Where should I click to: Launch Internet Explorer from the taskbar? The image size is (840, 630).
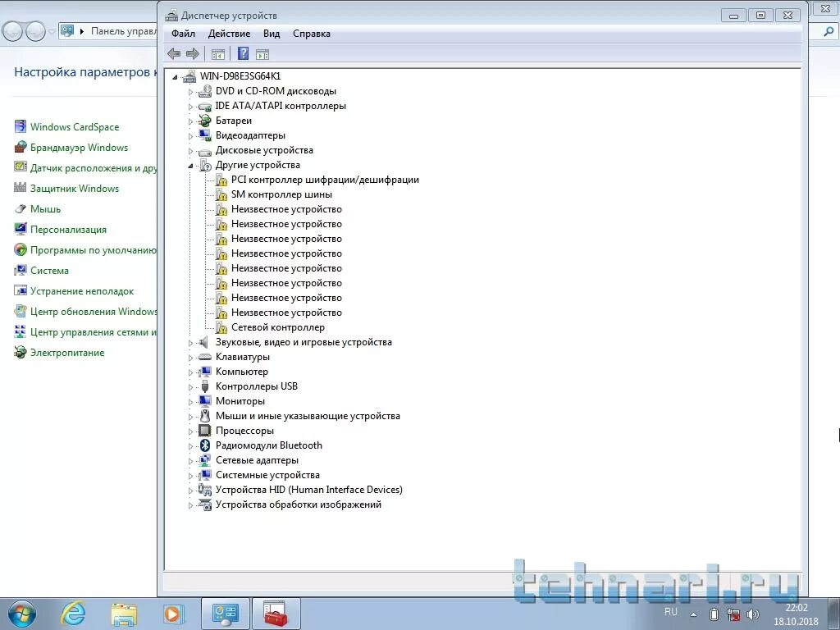pyautogui.click(x=73, y=614)
